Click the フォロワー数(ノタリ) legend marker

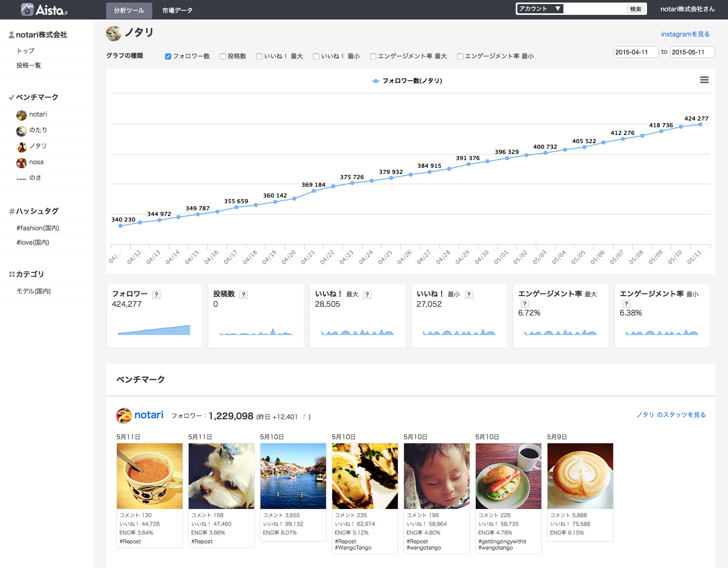[x=376, y=81]
